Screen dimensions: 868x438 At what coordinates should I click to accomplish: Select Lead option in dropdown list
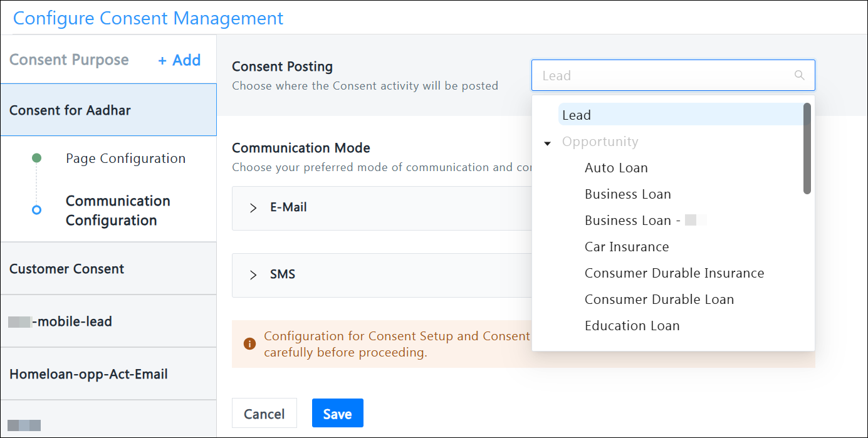(577, 115)
